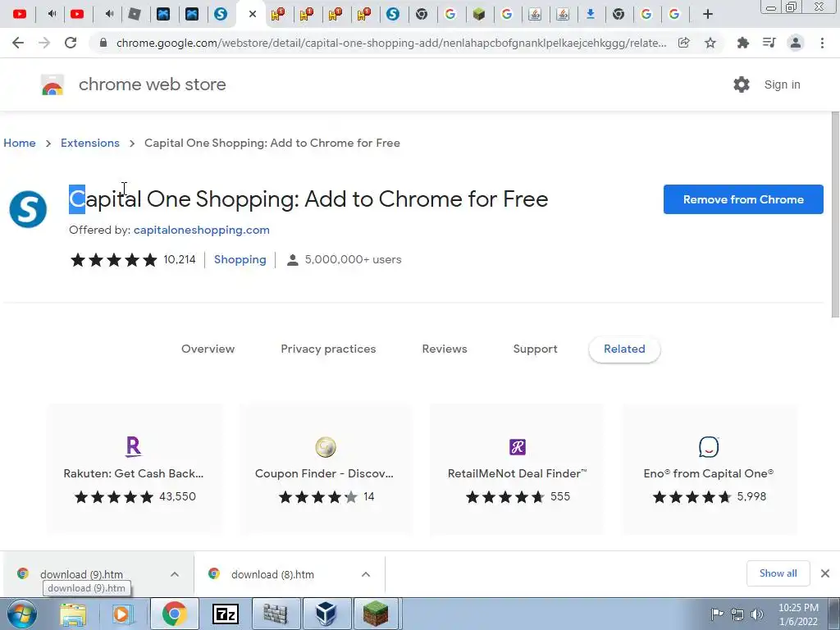Launch Windows Media Player from taskbar

122,614
